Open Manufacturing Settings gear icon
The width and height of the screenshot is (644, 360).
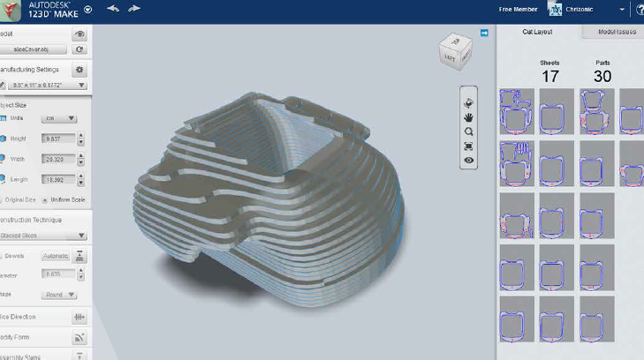(80, 69)
